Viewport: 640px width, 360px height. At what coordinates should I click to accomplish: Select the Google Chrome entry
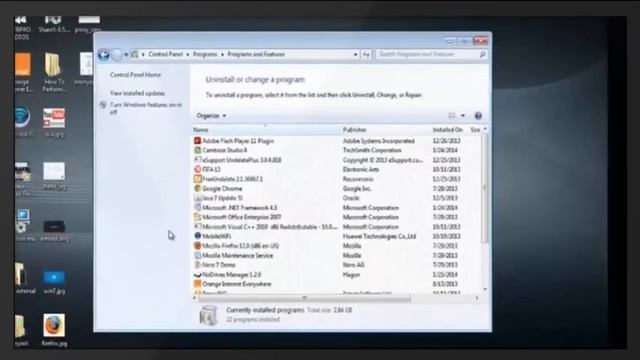click(337, 189)
